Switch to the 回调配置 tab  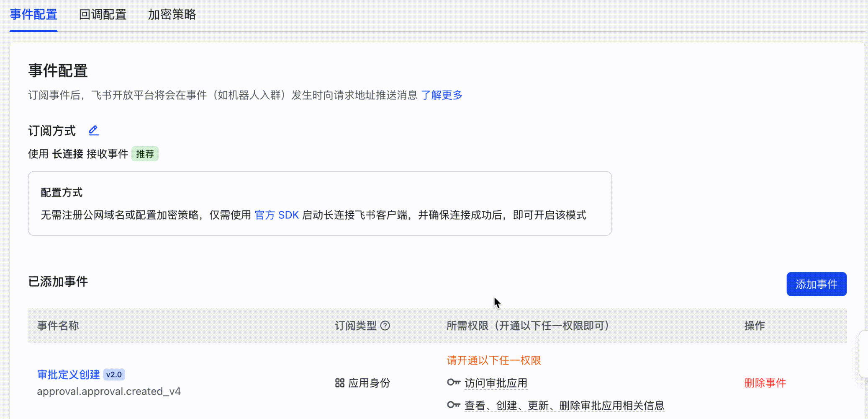(x=103, y=15)
